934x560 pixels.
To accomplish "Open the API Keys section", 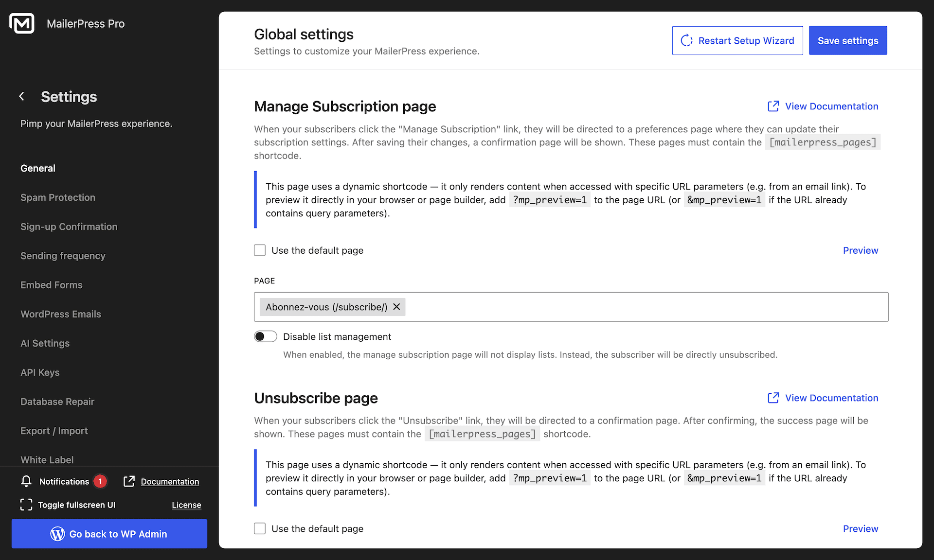I will tap(40, 372).
